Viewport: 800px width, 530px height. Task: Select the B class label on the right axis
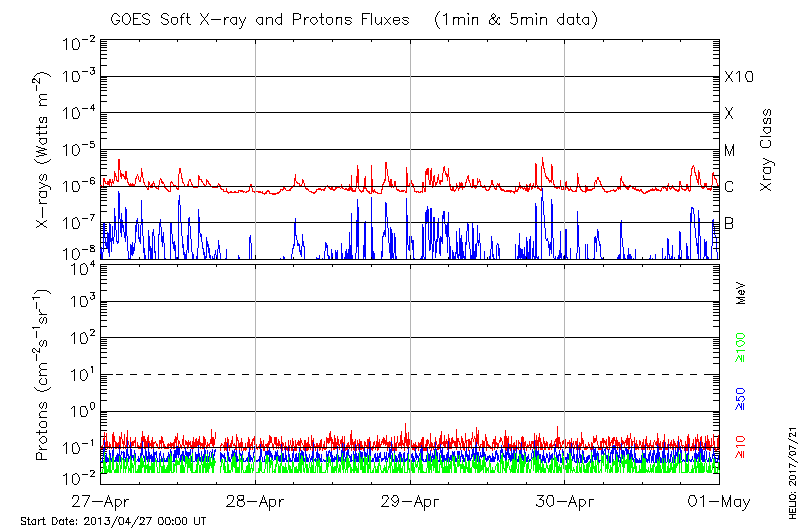click(729, 223)
